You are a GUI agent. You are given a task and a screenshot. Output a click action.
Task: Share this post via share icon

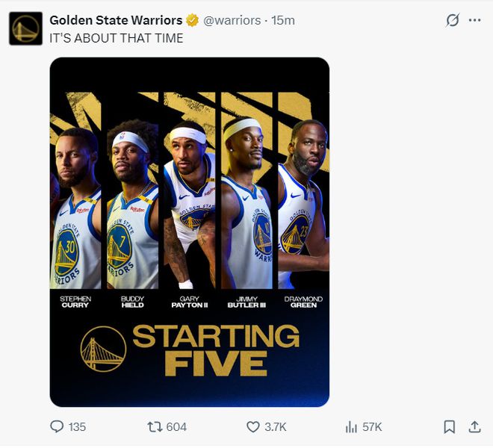pos(474,427)
